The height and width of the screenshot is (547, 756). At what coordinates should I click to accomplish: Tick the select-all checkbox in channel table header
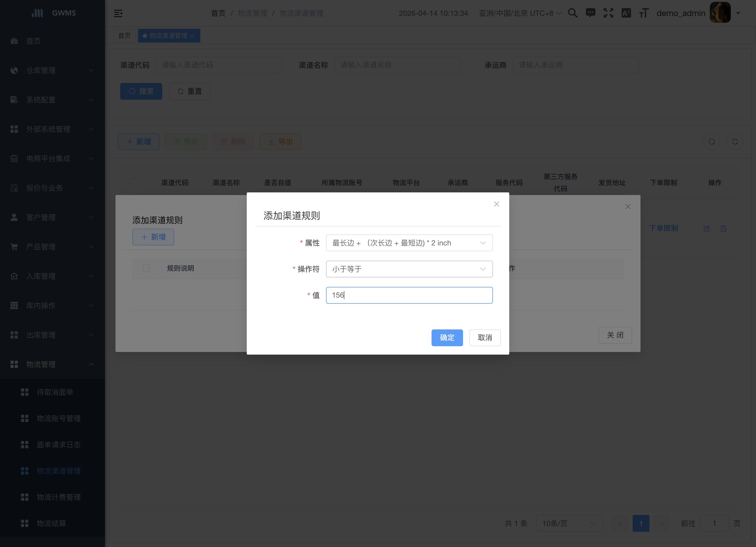click(135, 183)
